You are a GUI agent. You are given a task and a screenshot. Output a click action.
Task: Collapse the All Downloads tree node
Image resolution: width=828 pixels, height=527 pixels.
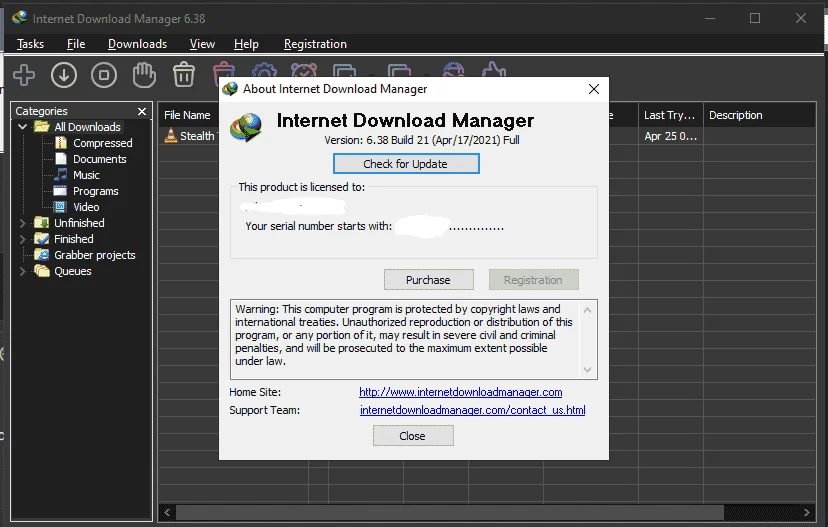[22, 127]
